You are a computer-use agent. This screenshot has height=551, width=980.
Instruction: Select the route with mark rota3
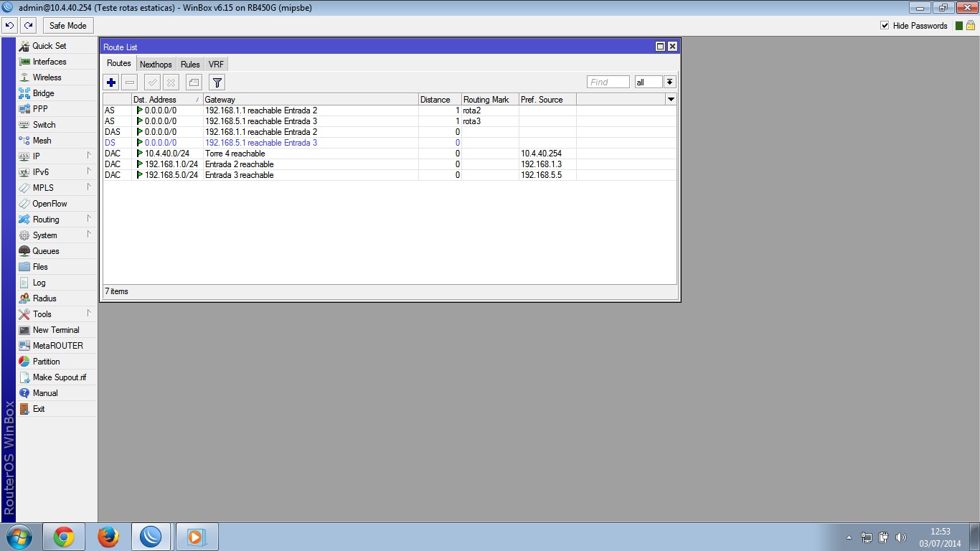pyautogui.click(x=390, y=121)
